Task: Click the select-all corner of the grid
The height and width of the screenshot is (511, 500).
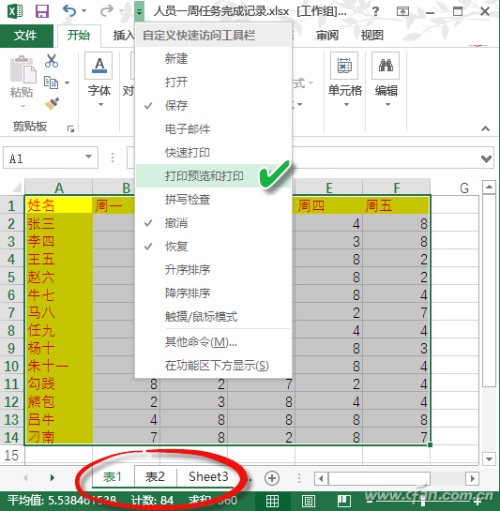Action: pos(16,188)
